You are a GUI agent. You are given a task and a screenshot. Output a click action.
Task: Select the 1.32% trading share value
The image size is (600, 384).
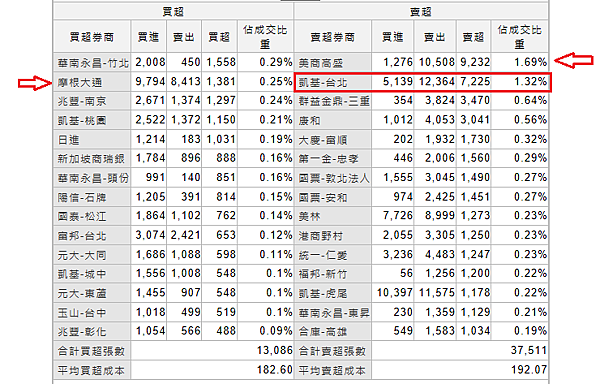pyautogui.click(x=530, y=81)
